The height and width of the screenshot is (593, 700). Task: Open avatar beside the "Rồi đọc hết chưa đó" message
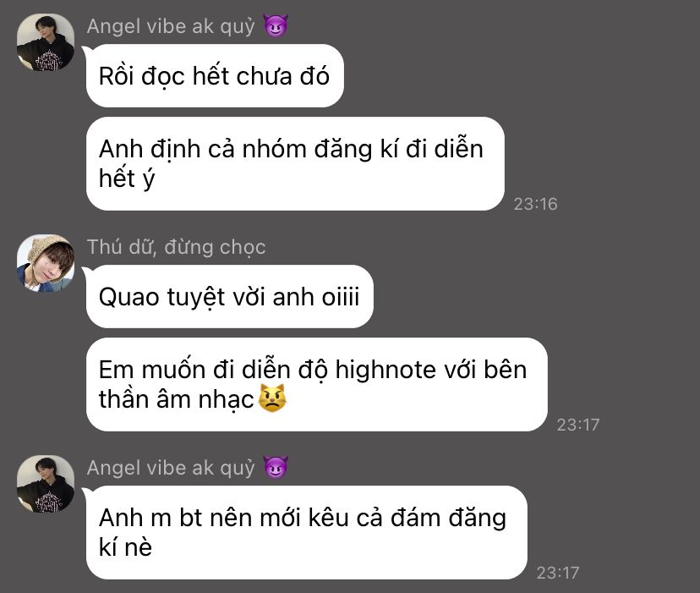46,42
